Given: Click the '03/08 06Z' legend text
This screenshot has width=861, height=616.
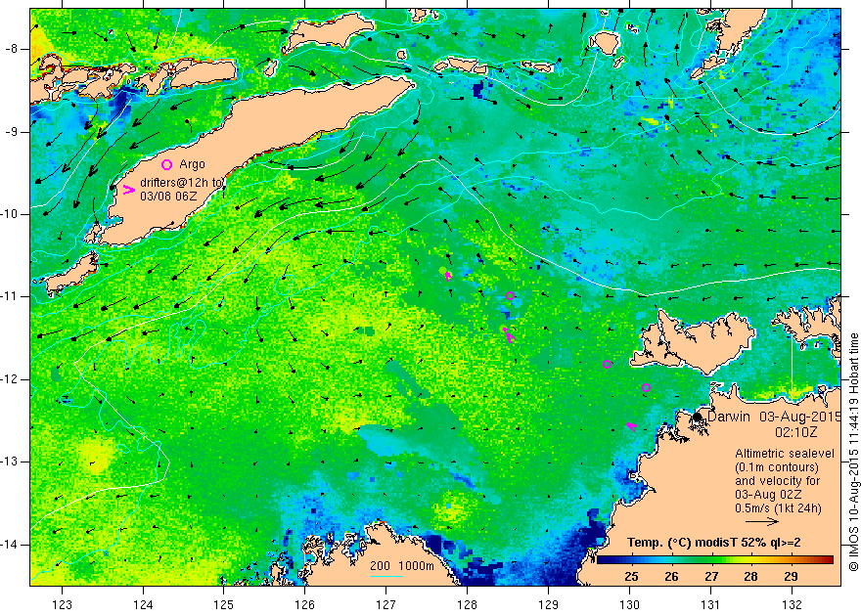Looking at the screenshot, I should [166, 196].
